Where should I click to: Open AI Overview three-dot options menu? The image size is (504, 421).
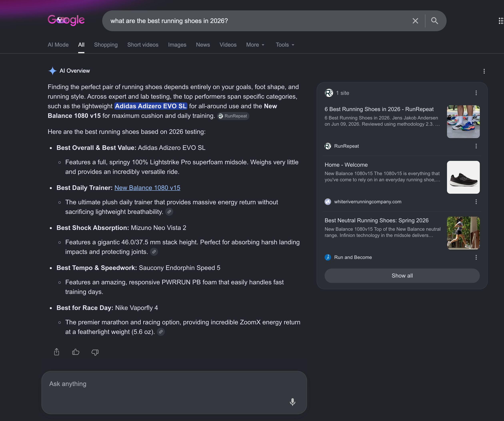point(484,71)
